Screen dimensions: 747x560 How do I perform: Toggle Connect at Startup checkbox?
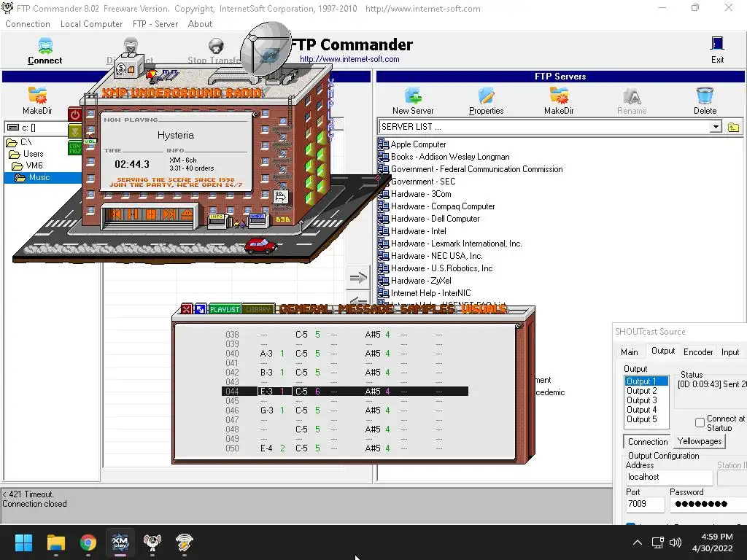(700, 422)
